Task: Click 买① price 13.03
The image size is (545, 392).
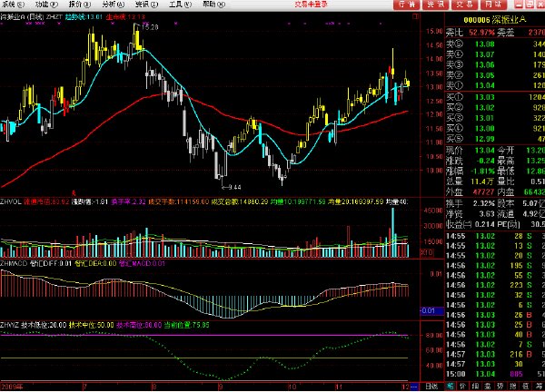Action: tap(484, 97)
